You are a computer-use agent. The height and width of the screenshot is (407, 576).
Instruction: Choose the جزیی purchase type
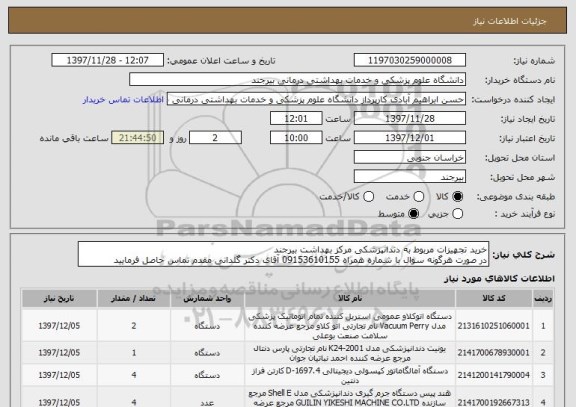(457, 213)
